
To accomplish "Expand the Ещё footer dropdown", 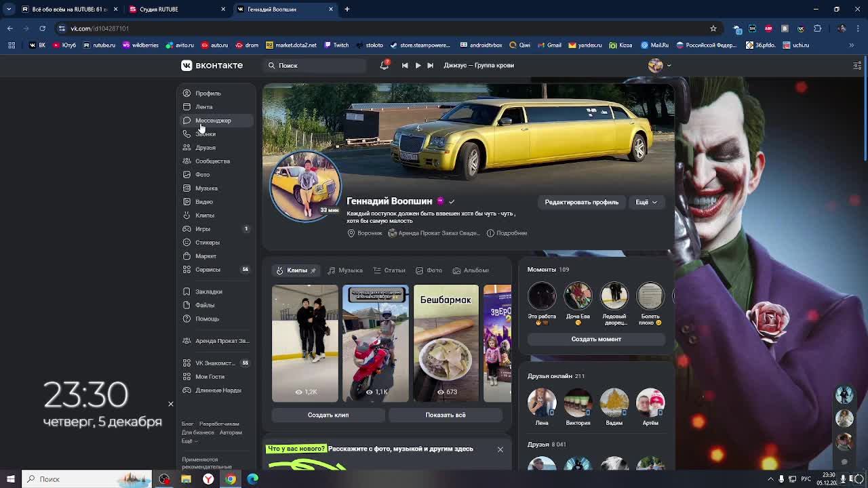I will coord(189,441).
